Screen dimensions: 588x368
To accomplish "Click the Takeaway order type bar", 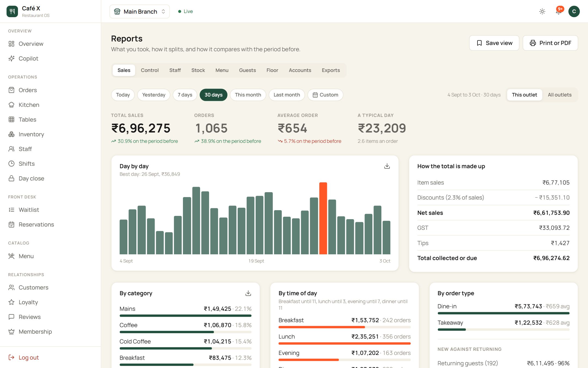I will pyautogui.click(x=503, y=330).
